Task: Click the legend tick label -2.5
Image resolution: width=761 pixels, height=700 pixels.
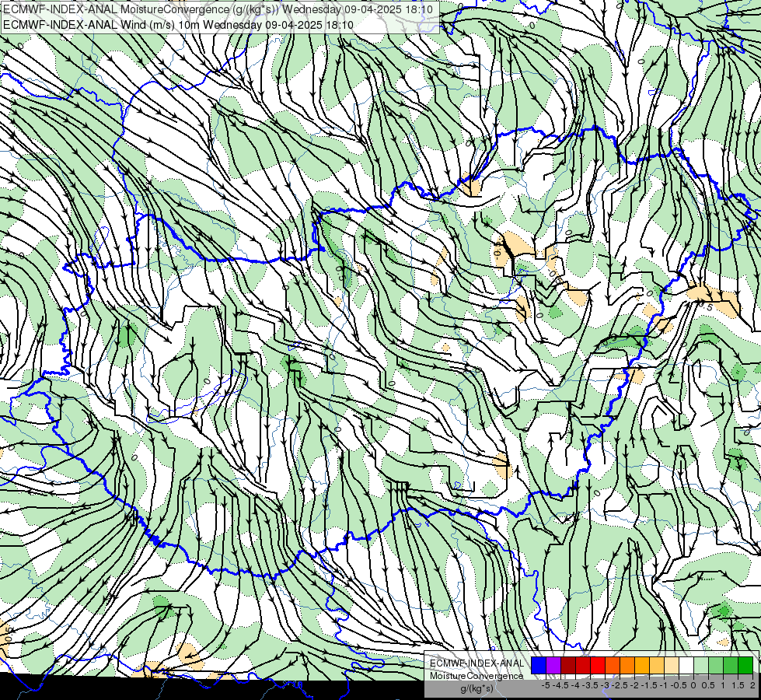Action: (x=620, y=685)
